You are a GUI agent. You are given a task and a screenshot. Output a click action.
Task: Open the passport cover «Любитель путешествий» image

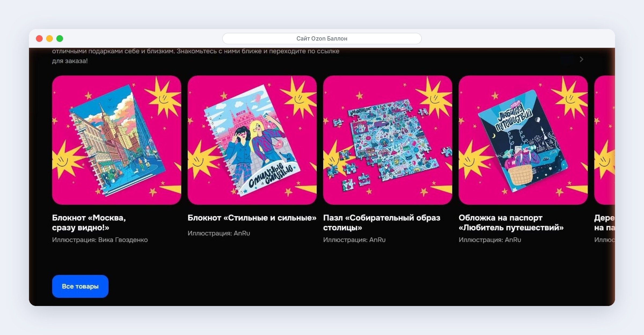pos(523,140)
